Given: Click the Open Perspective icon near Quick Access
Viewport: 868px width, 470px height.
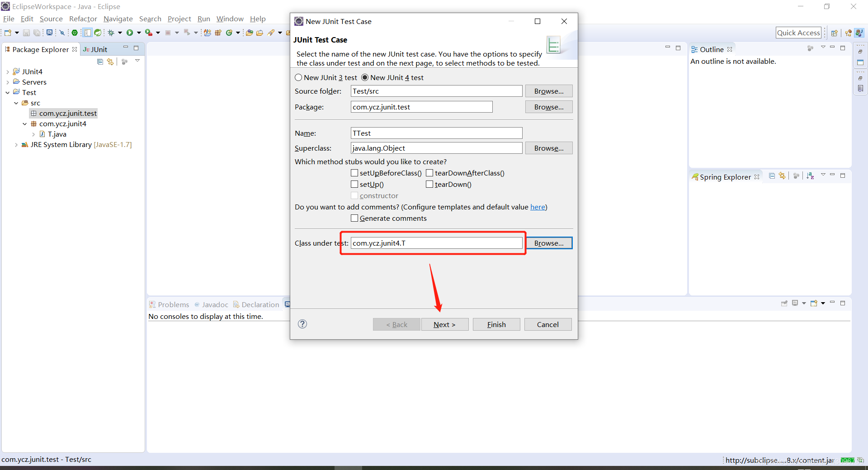Looking at the screenshot, I should 835,33.
